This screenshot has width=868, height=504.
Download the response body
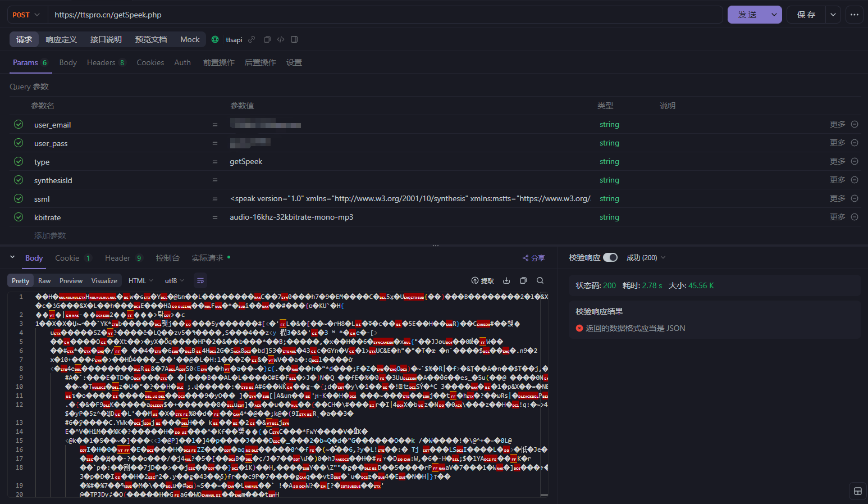(506, 280)
